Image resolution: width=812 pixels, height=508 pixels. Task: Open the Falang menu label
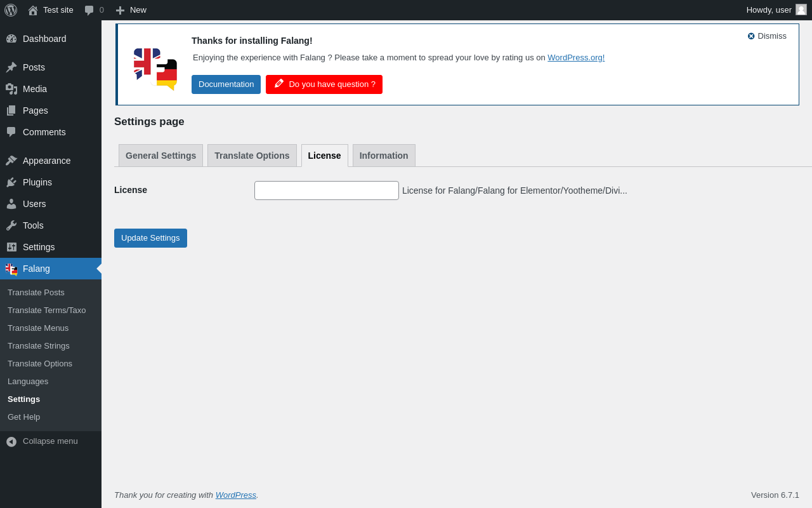[x=36, y=269]
